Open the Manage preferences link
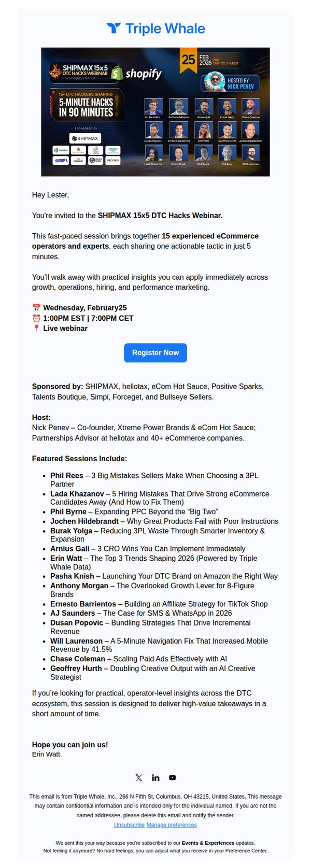311x868 pixels. pos(172,824)
